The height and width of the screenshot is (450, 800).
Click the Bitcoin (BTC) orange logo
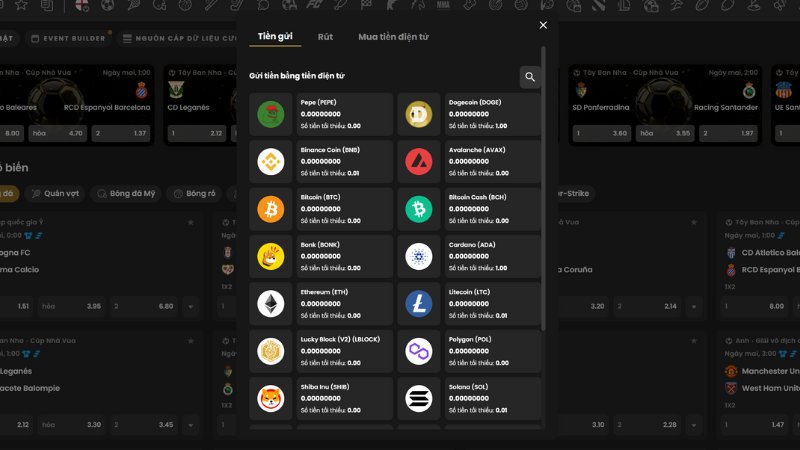click(270, 209)
